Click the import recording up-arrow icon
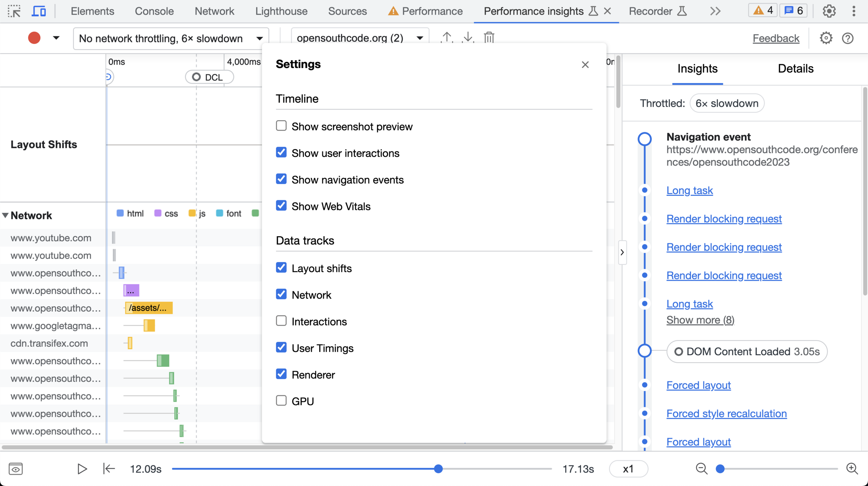Screen dimensions: 868x486 tap(447, 37)
